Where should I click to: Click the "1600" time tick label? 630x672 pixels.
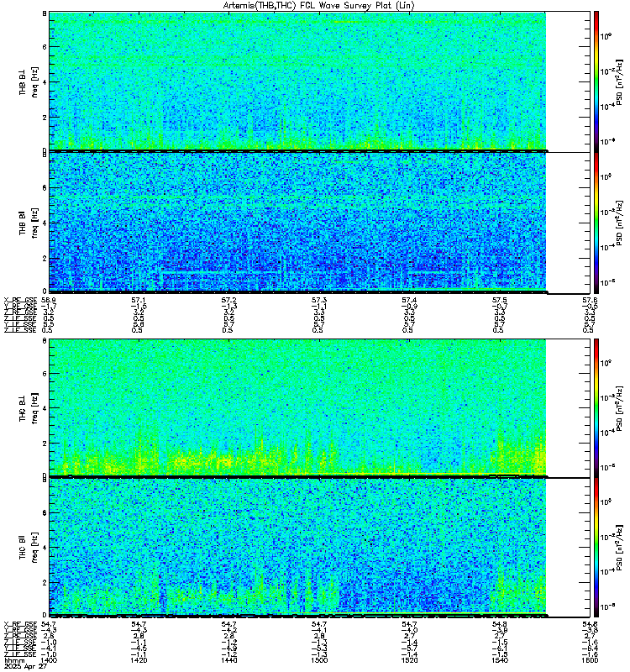click(x=590, y=660)
